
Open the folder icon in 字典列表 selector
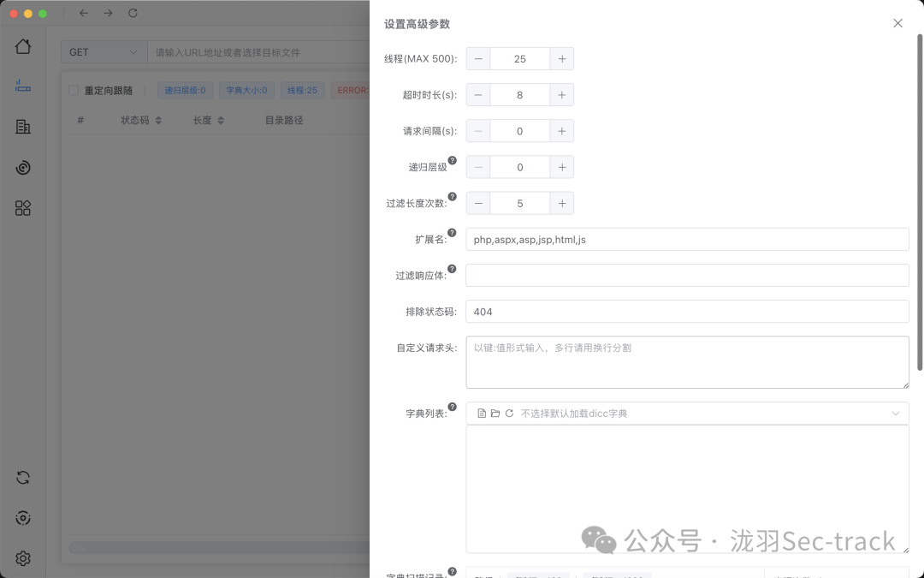coord(495,414)
